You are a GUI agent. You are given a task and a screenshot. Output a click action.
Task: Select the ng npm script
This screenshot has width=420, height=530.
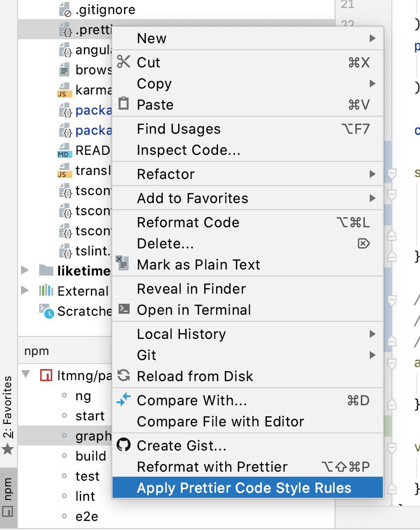(83, 396)
